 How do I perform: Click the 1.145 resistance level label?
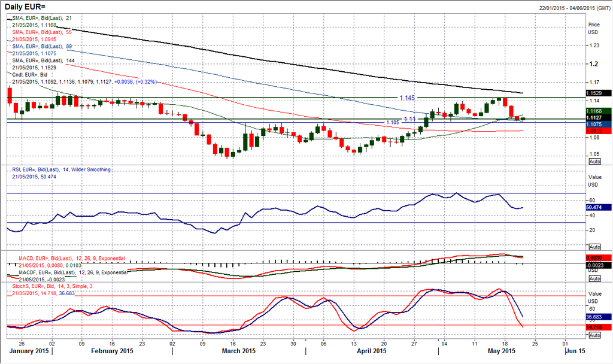407,98
